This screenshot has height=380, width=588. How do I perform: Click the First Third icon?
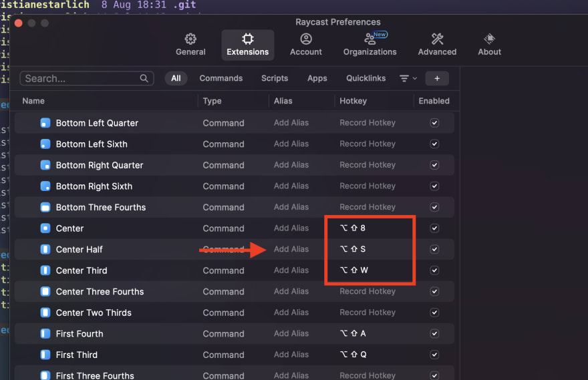45,355
